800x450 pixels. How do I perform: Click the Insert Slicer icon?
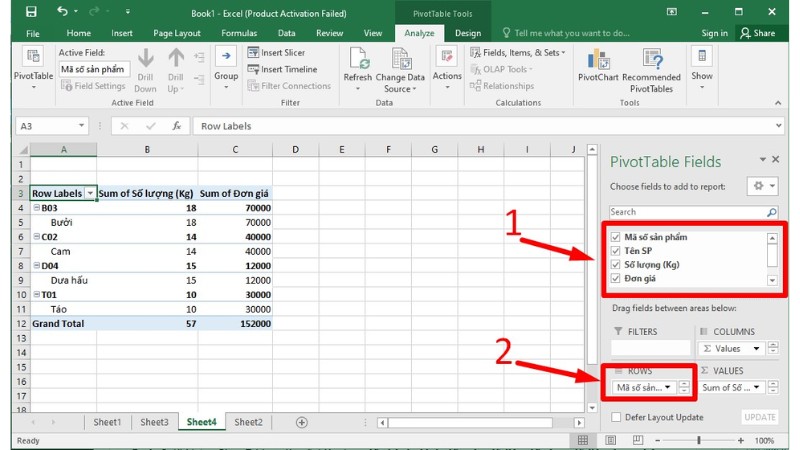click(253, 53)
